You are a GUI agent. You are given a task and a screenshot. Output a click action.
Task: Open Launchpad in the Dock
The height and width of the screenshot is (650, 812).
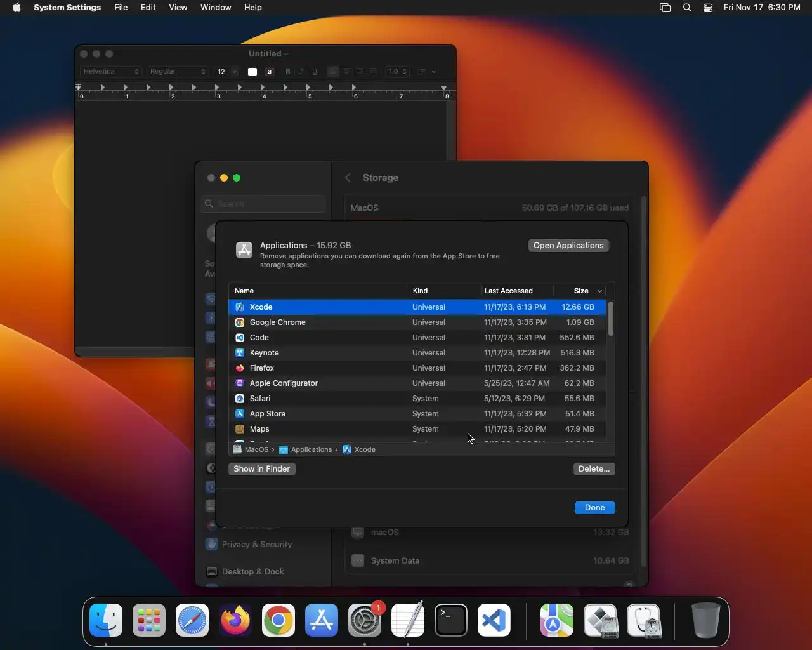pyautogui.click(x=149, y=620)
